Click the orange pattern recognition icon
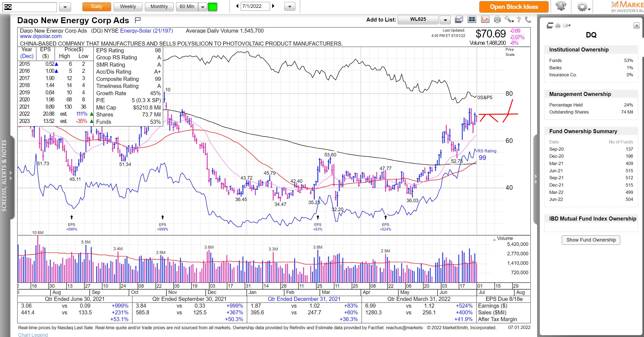644x337 pixels. [x=485, y=19]
